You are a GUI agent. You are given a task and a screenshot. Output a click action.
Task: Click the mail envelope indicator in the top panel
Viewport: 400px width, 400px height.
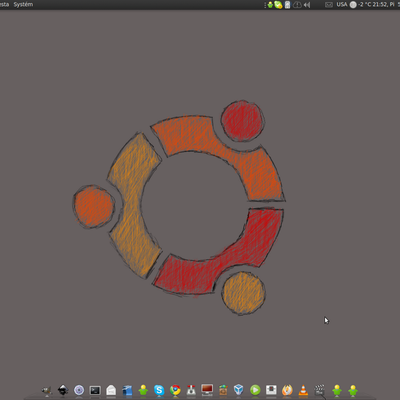[329, 5]
